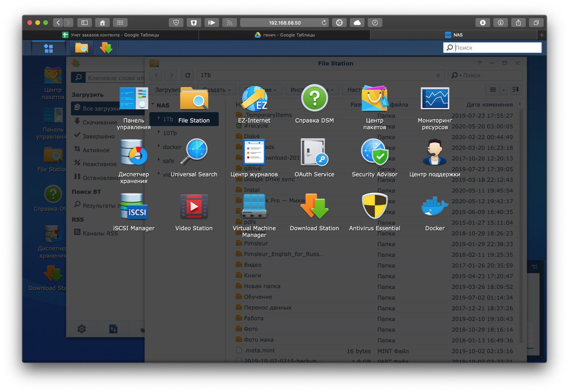Launch Мониторинг ресурсов icon

click(435, 108)
